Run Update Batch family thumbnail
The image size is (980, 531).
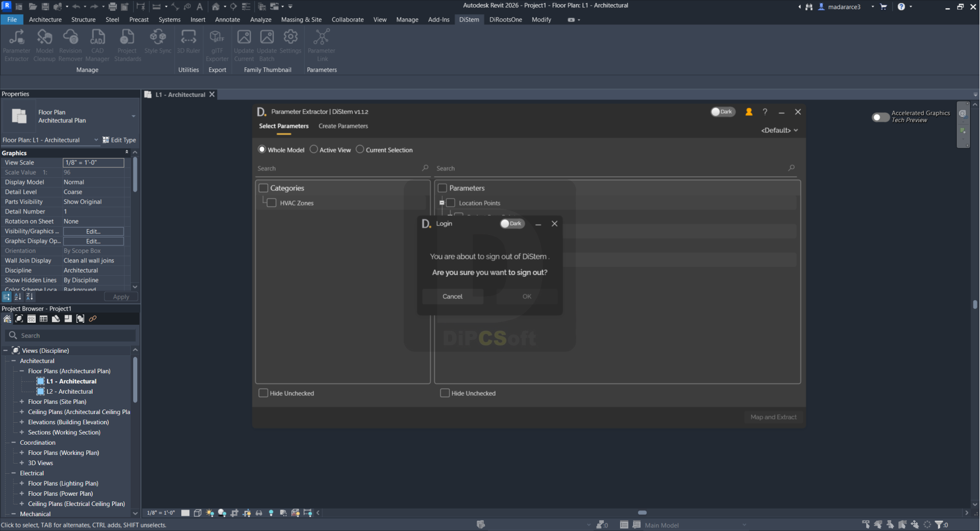(x=266, y=45)
